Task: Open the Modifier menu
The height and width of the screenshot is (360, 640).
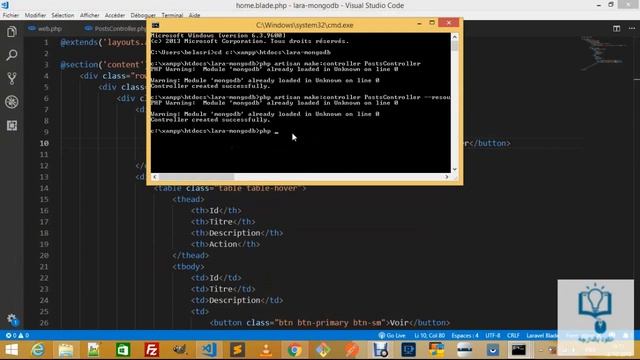Action: (35, 15)
